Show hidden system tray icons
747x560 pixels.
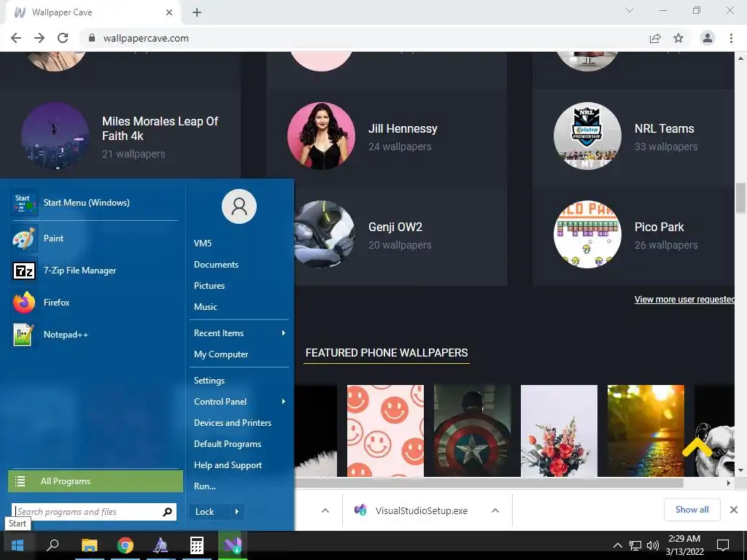click(x=617, y=545)
